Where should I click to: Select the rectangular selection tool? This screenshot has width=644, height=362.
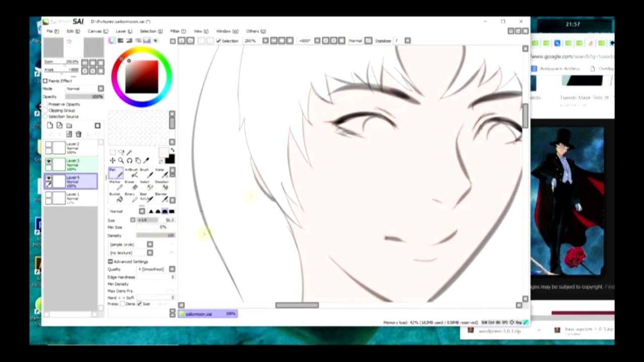click(113, 152)
